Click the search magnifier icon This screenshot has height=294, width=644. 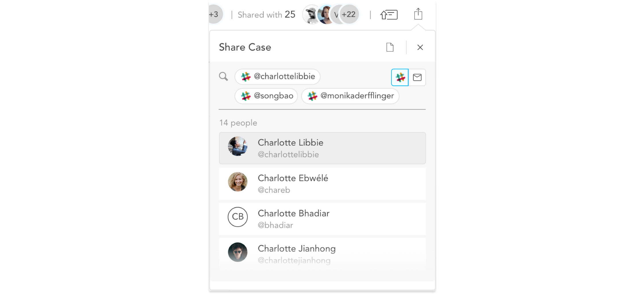223,77
